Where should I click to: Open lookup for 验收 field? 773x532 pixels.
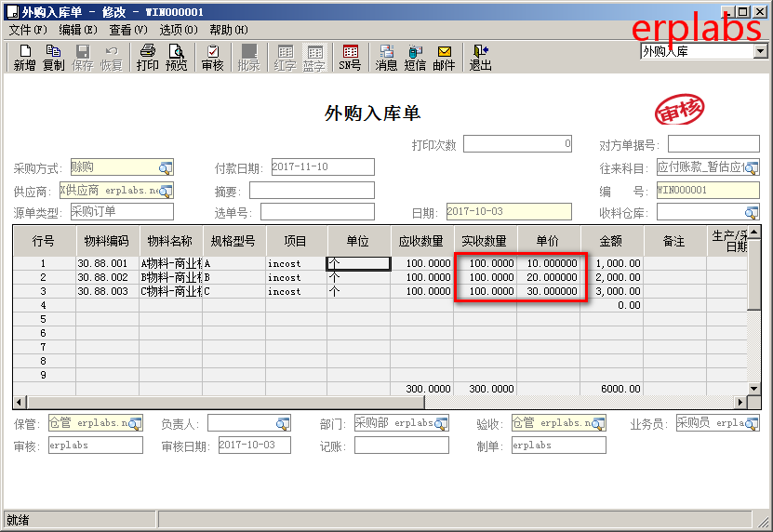pyautogui.click(x=598, y=423)
